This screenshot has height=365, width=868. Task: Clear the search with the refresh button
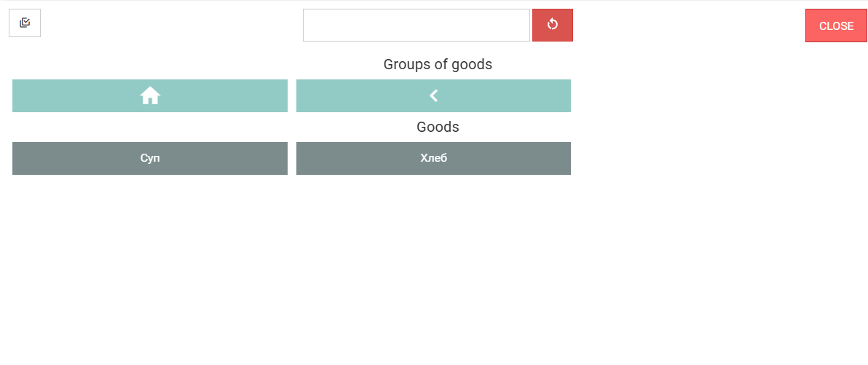(x=553, y=25)
